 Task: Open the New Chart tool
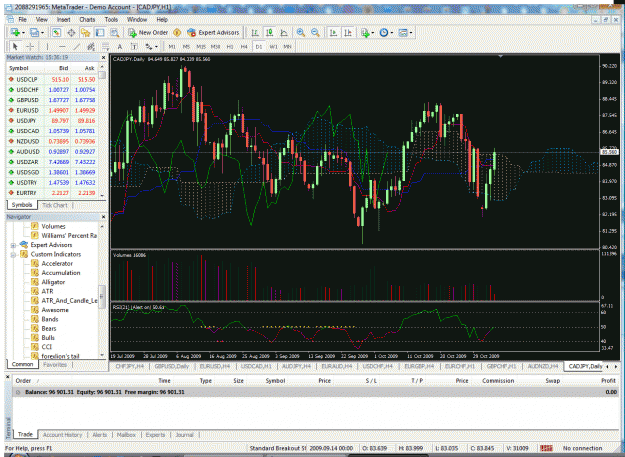click(x=15, y=33)
